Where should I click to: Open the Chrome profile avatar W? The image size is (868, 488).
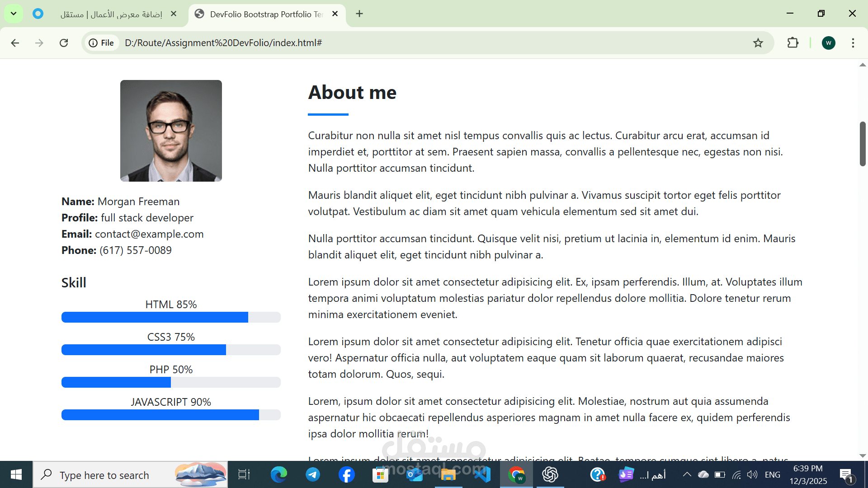[x=828, y=43]
